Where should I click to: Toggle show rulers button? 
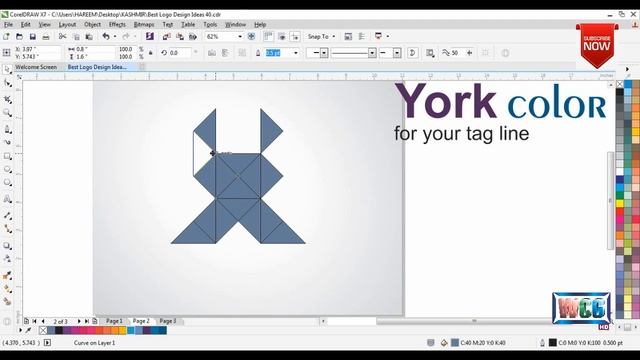pos(268,37)
